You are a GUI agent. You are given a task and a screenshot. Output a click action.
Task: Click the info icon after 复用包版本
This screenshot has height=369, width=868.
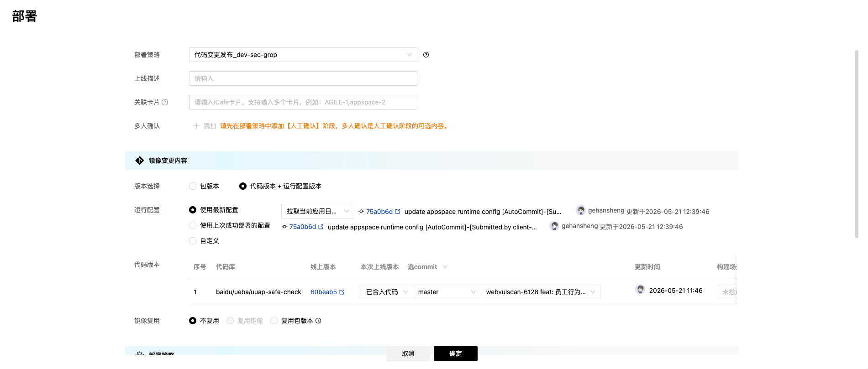click(x=318, y=321)
